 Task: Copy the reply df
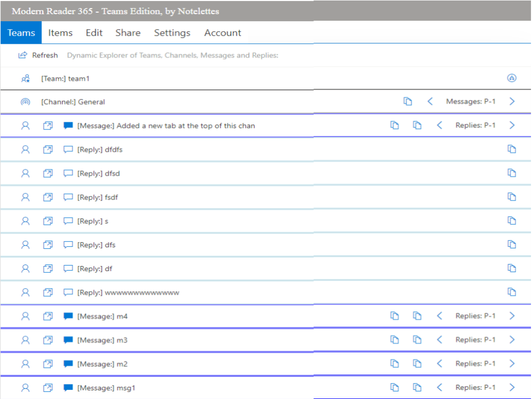pyautogui.click(x=512, y=269)
